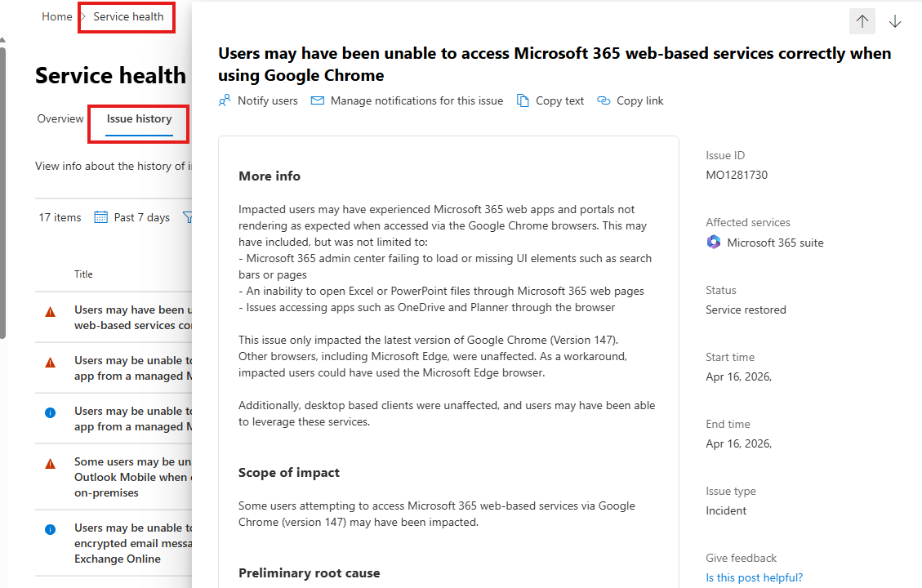This screenshot has height=588, width=922.
Task: Open the filter funnel icon in issue list
Action: coord(188,217)
